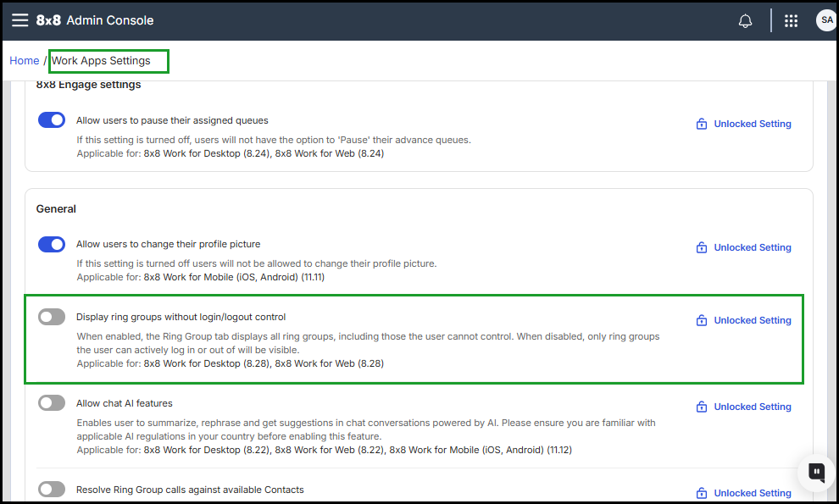The image size is (839, 504).
Task: Open the hamburger navigation menu
Action: tap(19, 20)
